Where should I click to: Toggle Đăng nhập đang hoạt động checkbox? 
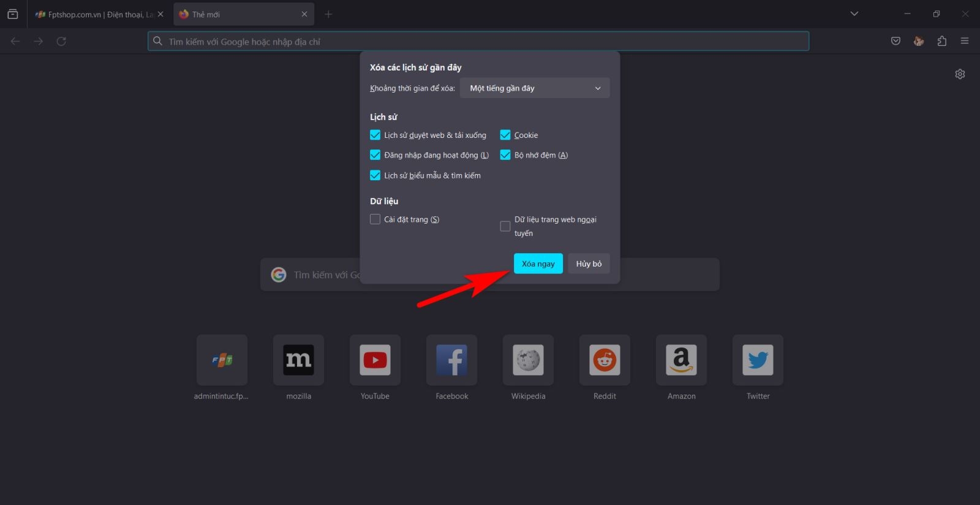click(375, 155)
